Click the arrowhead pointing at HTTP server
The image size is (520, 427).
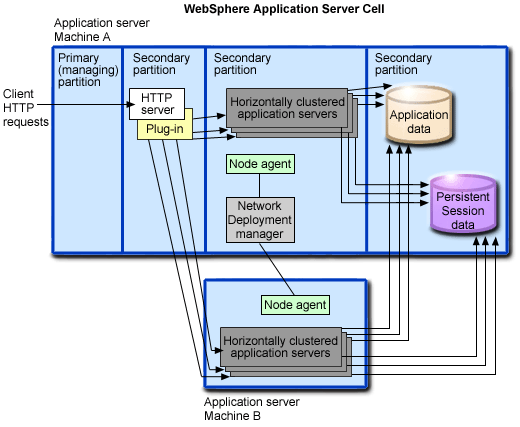(x=131, y=105)
